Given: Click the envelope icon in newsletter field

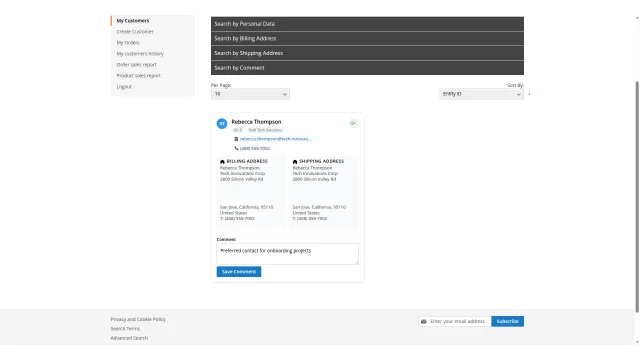Looking at the screenshot, I should 424,322.
